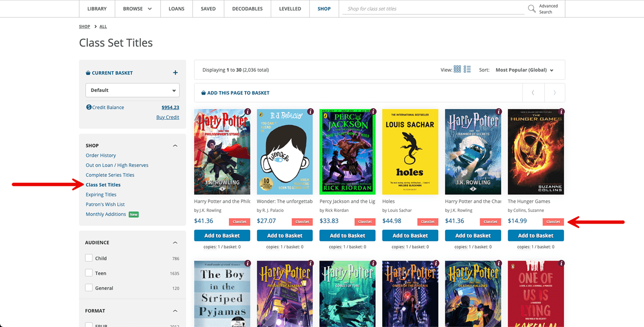
Task: Switch to list view icon
Action: click(467, 69)
